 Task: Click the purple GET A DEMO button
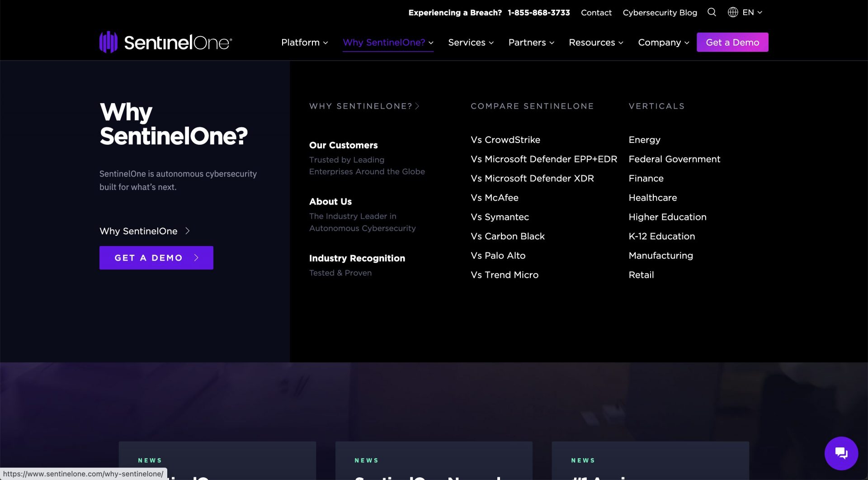(156, 258)
